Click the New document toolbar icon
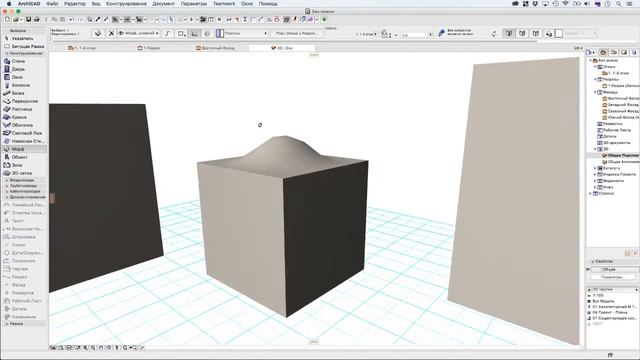This screenshot has height=360, width=640. point(7,19)
